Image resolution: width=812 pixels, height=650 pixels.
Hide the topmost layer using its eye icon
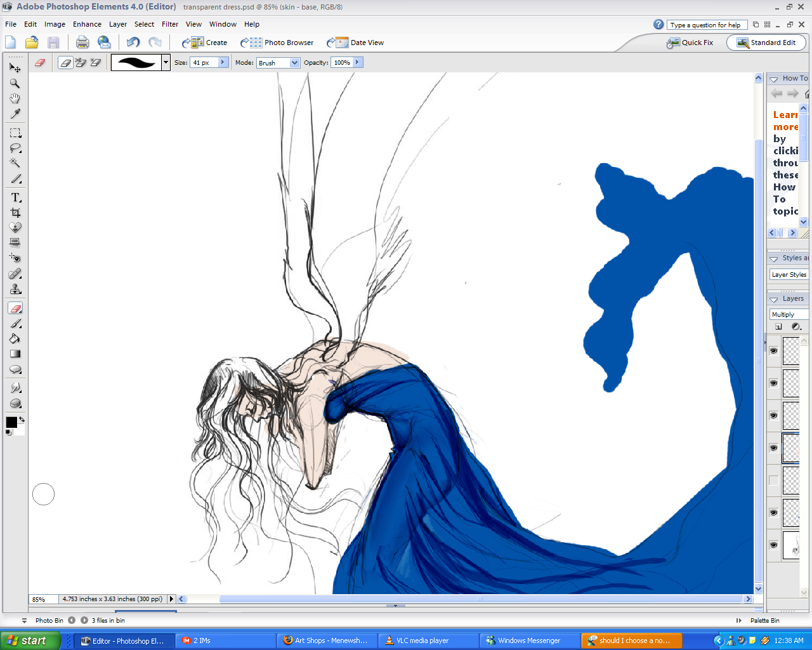click(773, 351)
